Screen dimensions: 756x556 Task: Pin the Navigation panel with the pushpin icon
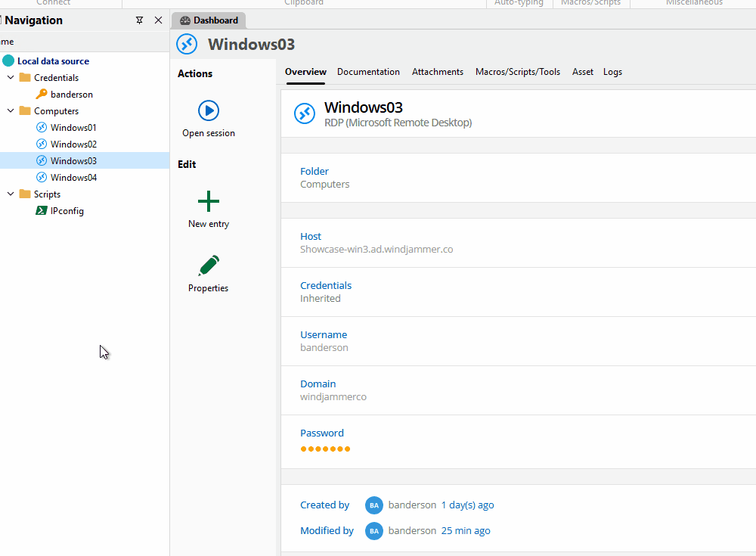coord(139,20)
